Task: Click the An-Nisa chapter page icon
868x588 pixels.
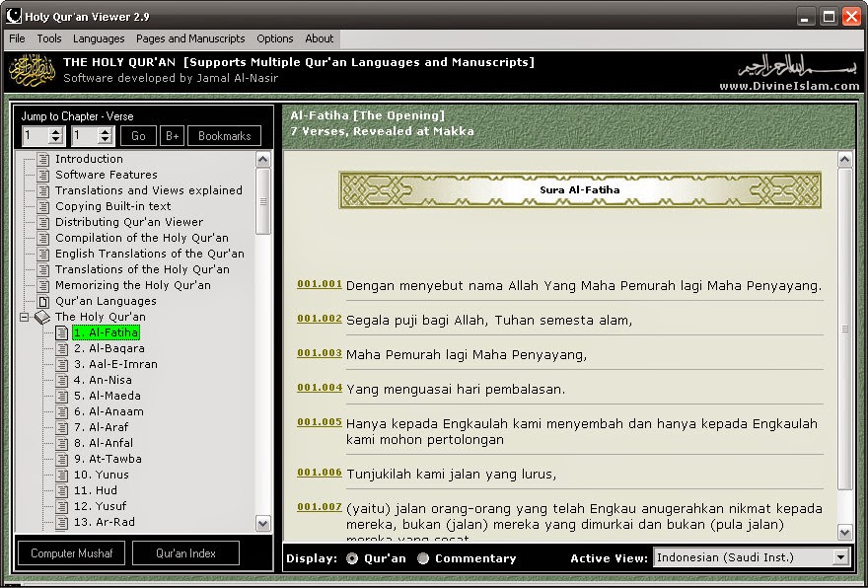Action: click(x=61, y=381)
